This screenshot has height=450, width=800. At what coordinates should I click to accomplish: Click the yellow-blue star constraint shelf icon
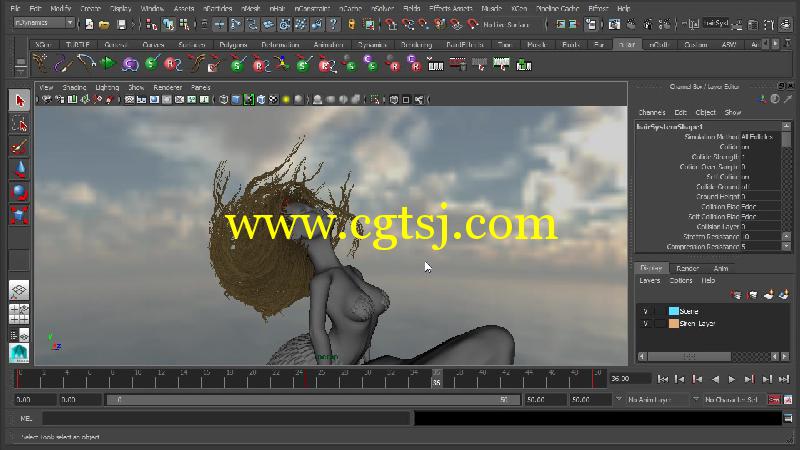(x=281, y=64)
